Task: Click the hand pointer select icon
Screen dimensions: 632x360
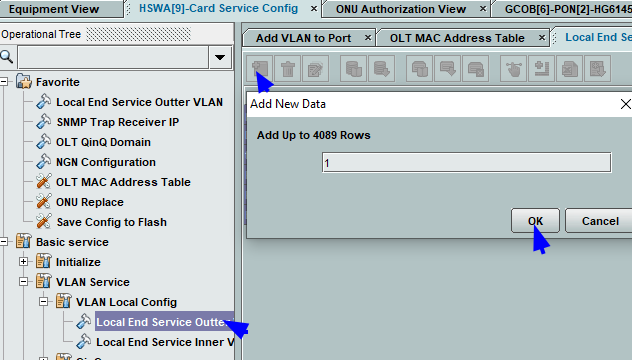Action: tap(514, 69)
